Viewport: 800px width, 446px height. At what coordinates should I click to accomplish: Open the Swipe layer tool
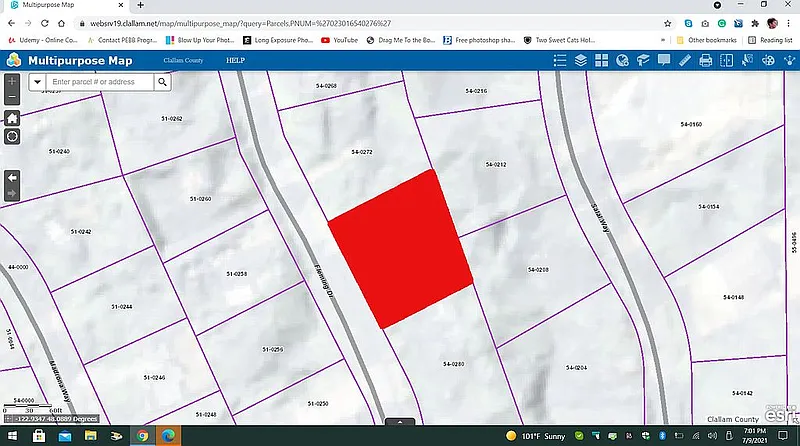click(727, 60)
